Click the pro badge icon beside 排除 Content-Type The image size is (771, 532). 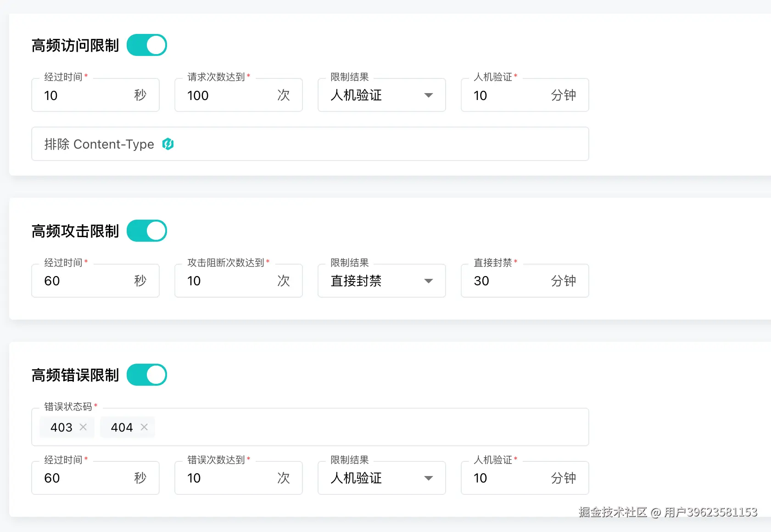168,144
